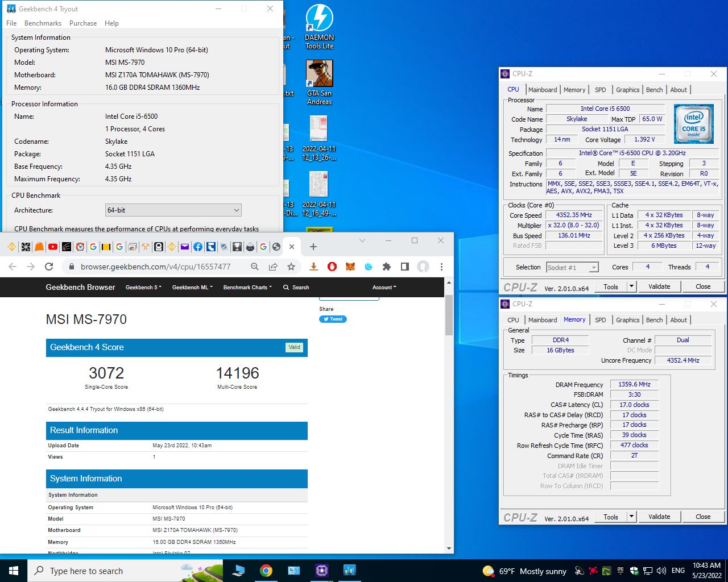Go back in Chrome browser

(13, 267)
